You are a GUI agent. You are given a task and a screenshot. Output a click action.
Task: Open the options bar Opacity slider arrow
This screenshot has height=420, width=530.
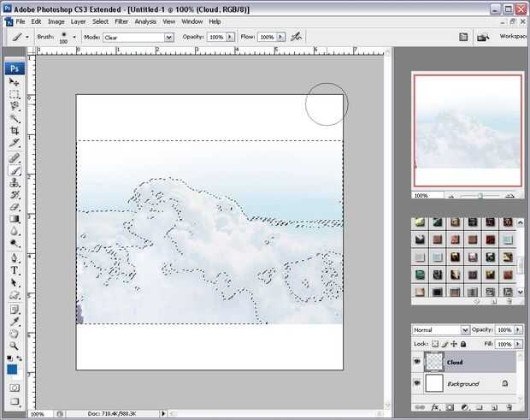[x=230, y=37]
